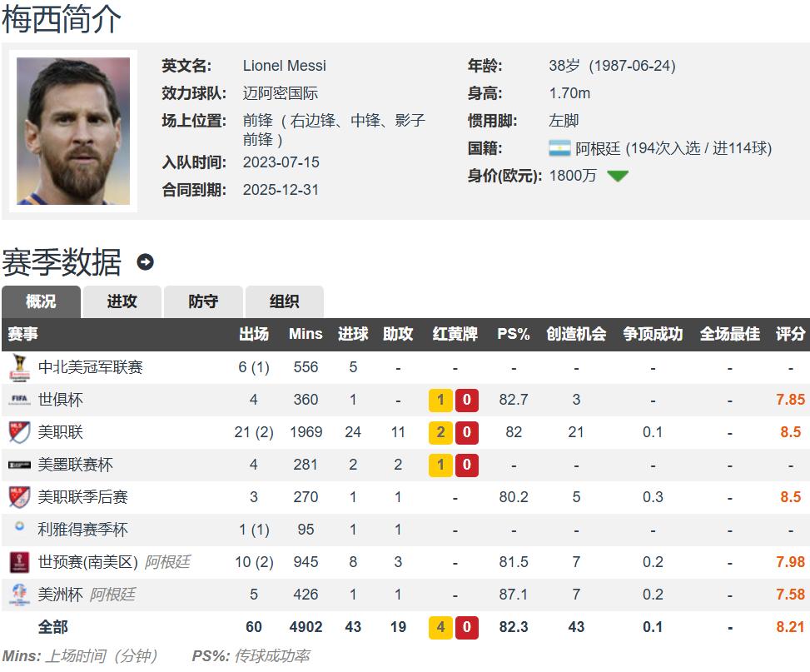Click the 中北美冠军联赛 competition logo
810x672 pixels.
[19, 366]
